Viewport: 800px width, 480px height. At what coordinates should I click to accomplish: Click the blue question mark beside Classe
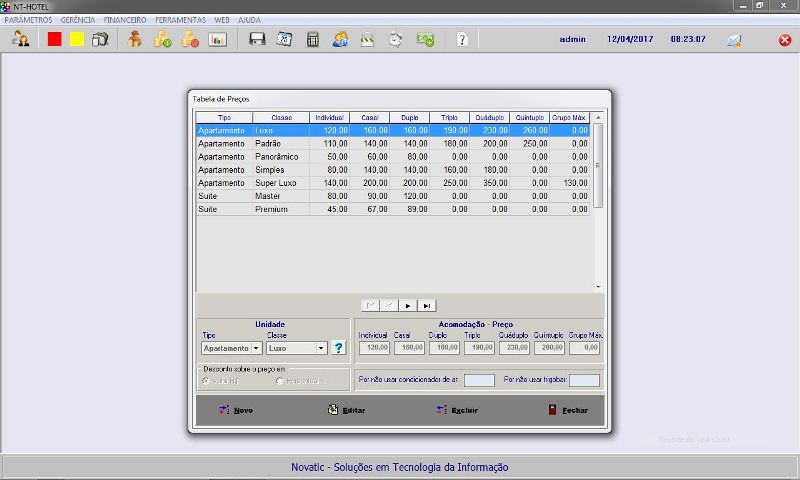338,348
